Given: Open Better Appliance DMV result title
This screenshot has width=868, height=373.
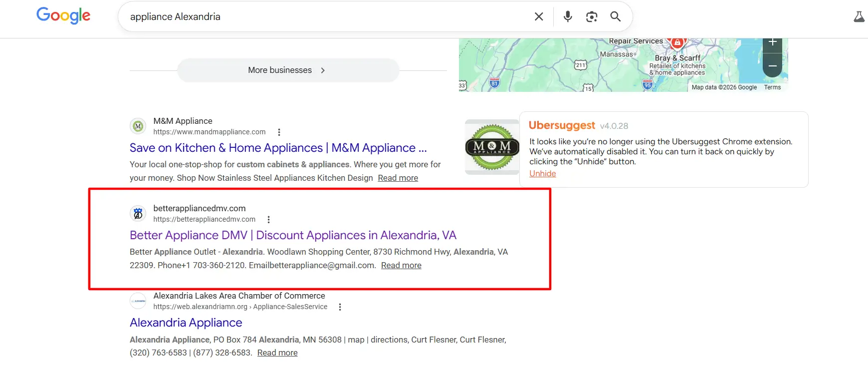Looking at the screenshot, I should (293, 235).
